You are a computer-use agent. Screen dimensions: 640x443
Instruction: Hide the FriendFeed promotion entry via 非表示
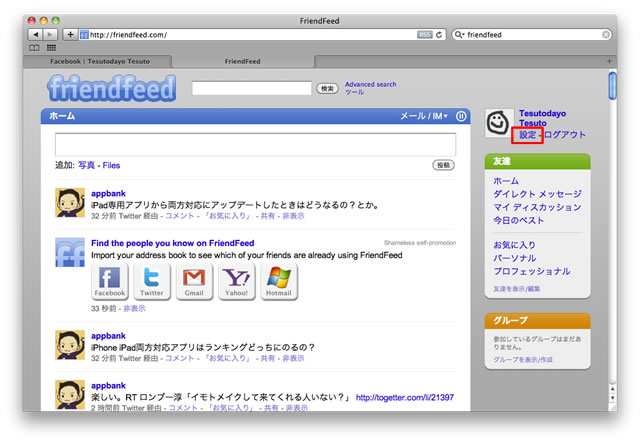tap(134, 309)
